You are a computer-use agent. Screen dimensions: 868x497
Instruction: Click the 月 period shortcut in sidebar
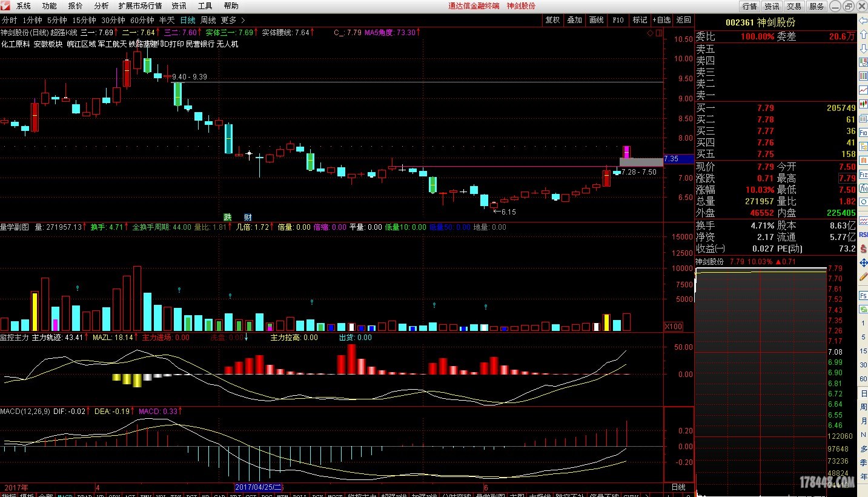(x=863, y=421)
